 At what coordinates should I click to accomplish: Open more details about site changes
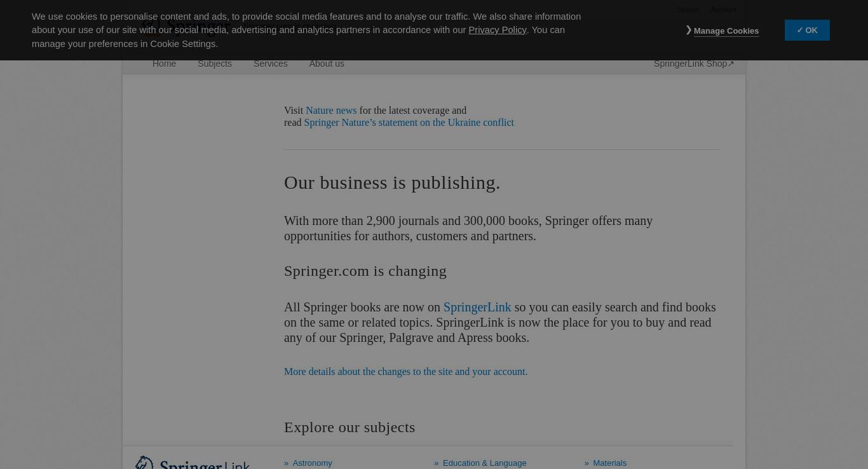point(405,371)
